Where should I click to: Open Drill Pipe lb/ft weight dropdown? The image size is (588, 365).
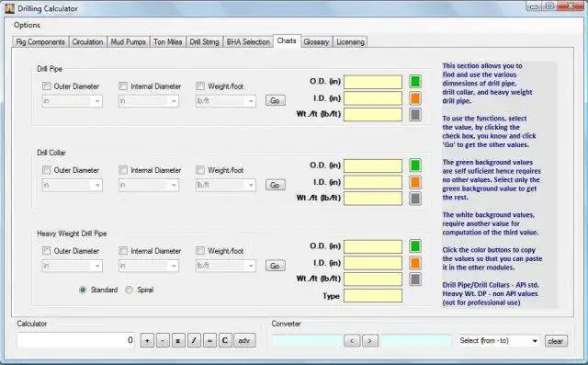pos(226,101)
